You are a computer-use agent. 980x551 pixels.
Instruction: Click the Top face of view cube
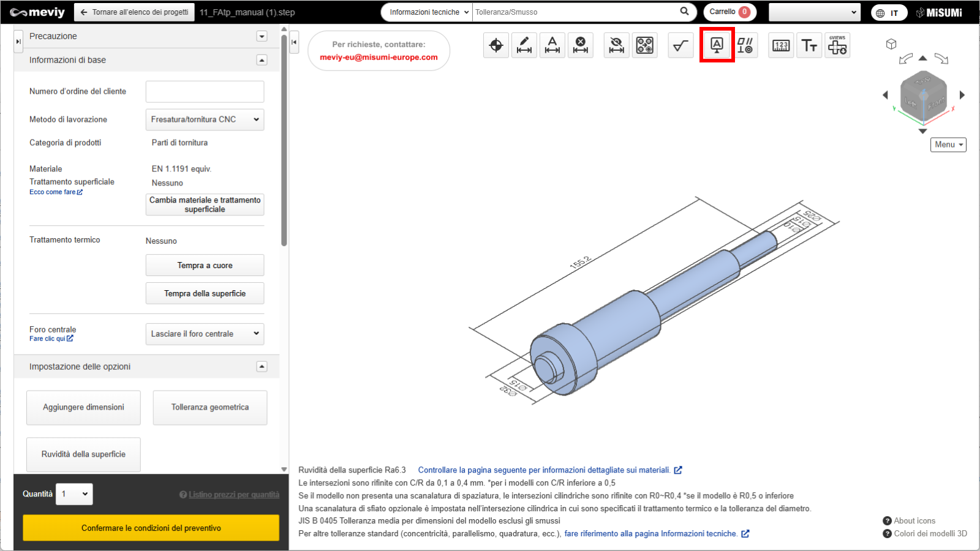922,80
